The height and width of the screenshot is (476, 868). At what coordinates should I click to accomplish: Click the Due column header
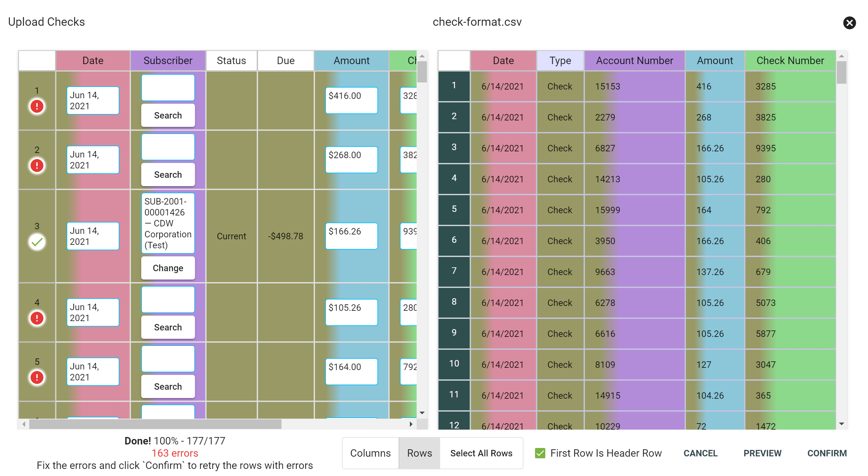[285, 61]
